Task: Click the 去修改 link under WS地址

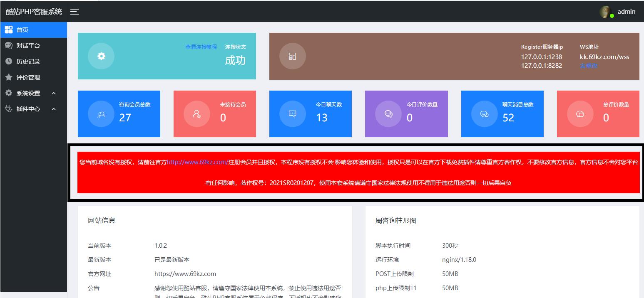Action: click(588, 66)
